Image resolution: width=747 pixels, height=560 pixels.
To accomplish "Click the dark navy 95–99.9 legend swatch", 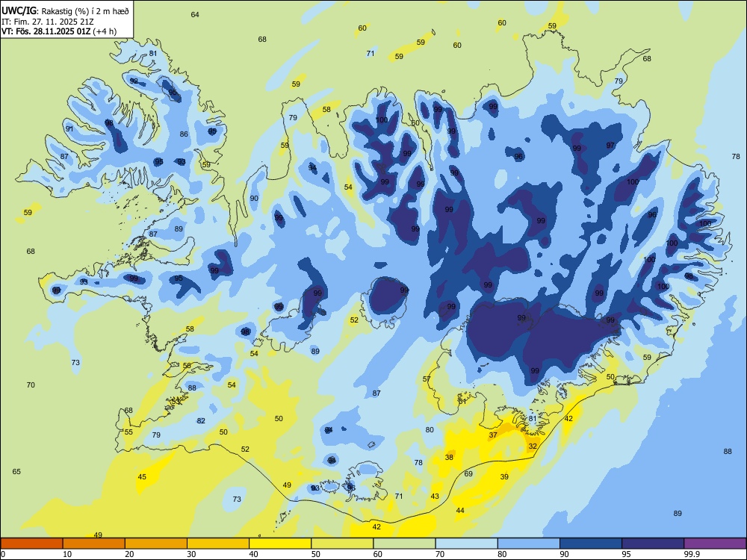I will pos(653,544).
